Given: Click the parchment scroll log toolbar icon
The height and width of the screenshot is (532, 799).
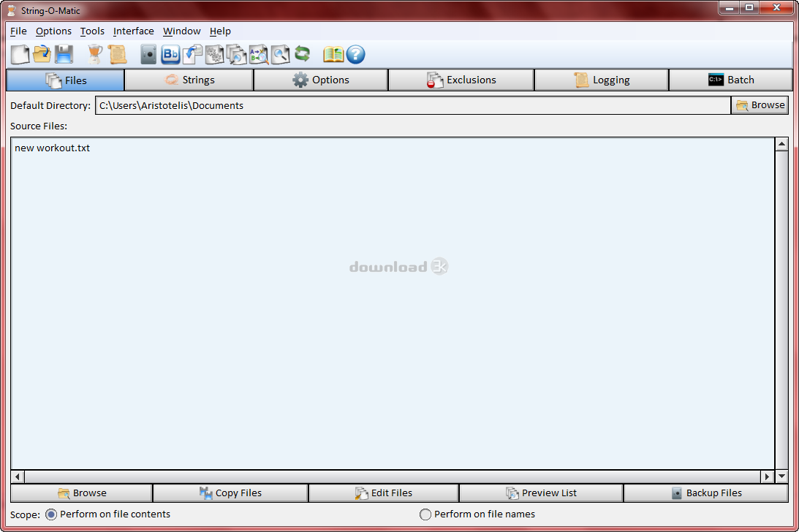Looking at the screenshot, I should [117, 54].
